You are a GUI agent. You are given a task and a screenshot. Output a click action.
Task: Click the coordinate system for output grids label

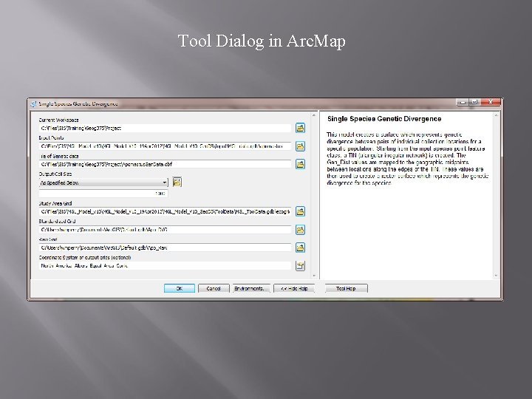[x=85, y=257]
